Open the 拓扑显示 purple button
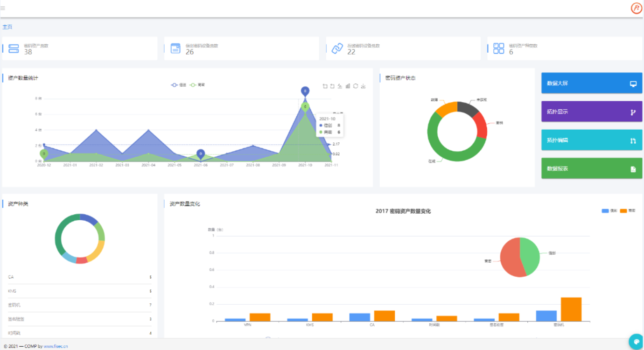This screenshot has height=350, width=644. (x=591, y=112)
